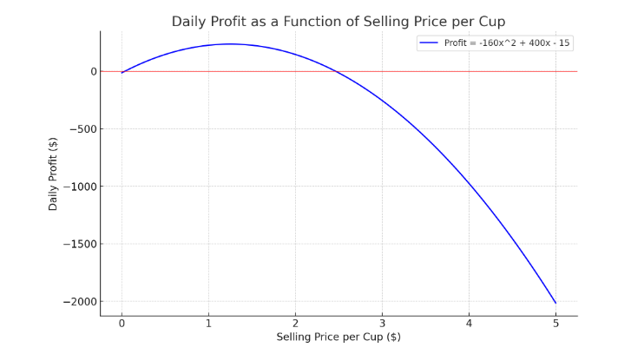Click the chart title about Daily Profit
Viewport: 644px width, 354px height.
click(338, 21)
